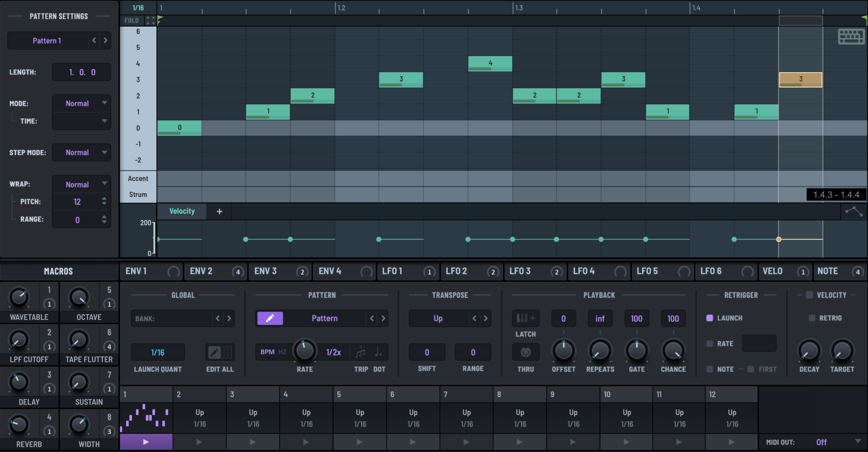Click the LFO 4 modulation ring icon

coord(620,272)
